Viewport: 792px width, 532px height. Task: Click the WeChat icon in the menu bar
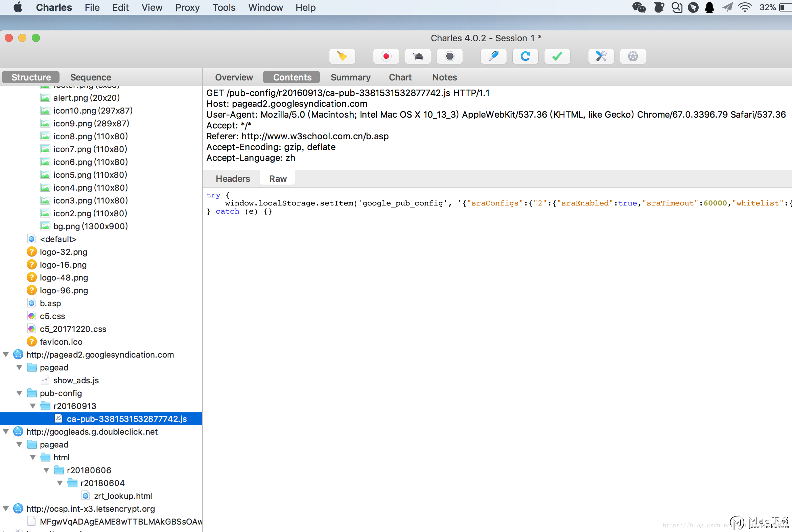(639, 7)
